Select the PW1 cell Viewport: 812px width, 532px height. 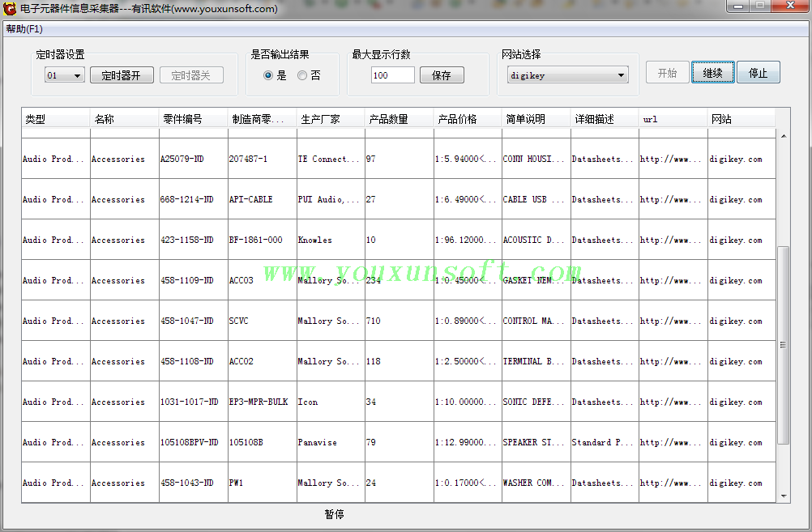(262, 483)
